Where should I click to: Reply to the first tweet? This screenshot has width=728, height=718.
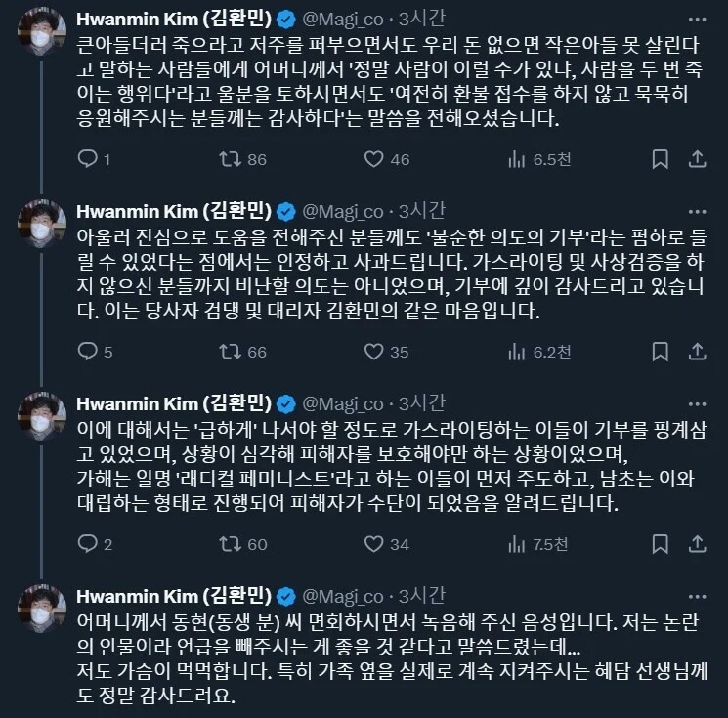pos(86,159)
